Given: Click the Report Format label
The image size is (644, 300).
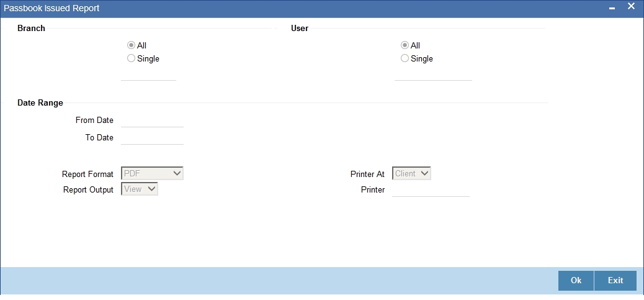Looking at the screenshot, I should [87, 175].
